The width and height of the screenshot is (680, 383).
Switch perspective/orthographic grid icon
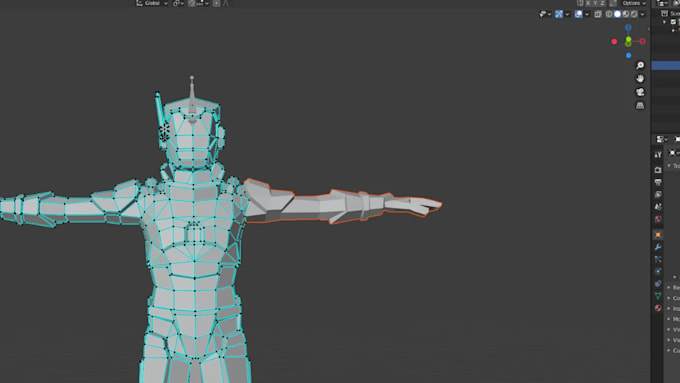pos(640,105)
